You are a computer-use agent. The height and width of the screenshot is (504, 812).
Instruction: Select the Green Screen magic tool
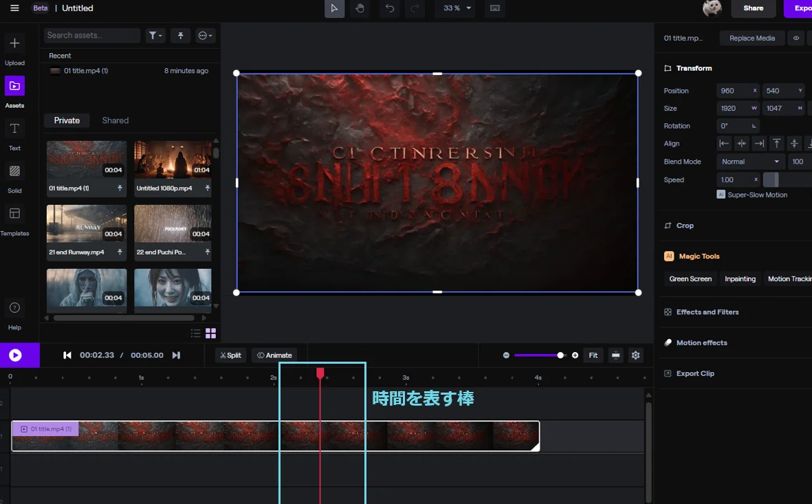(x=690, y=278)
